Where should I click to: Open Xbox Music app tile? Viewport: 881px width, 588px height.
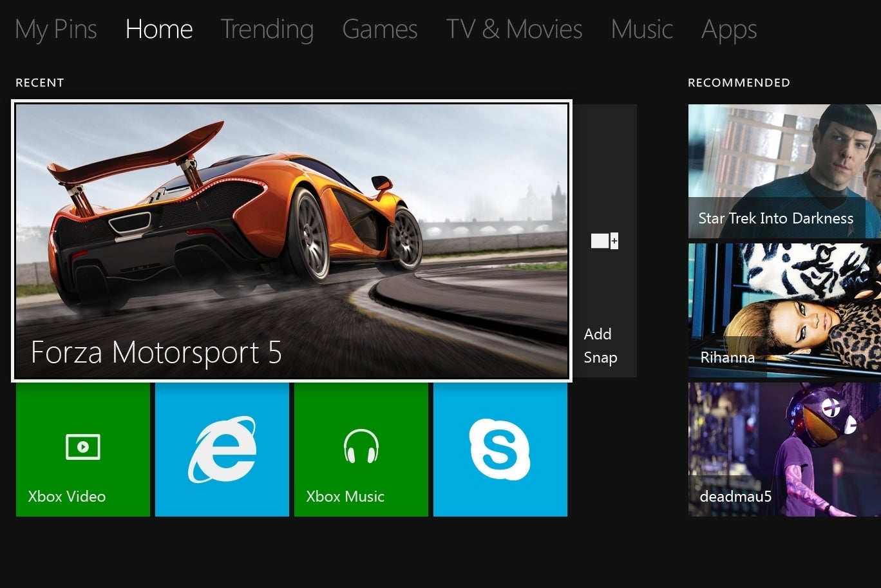click(x=361, y=450)
